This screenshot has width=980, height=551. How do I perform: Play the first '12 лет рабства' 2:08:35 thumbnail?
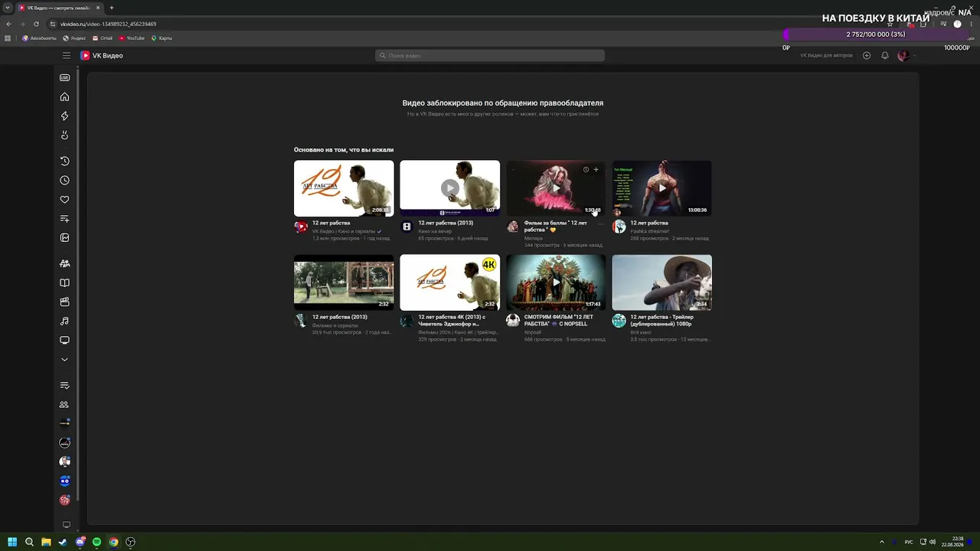[x=344, y=188]
